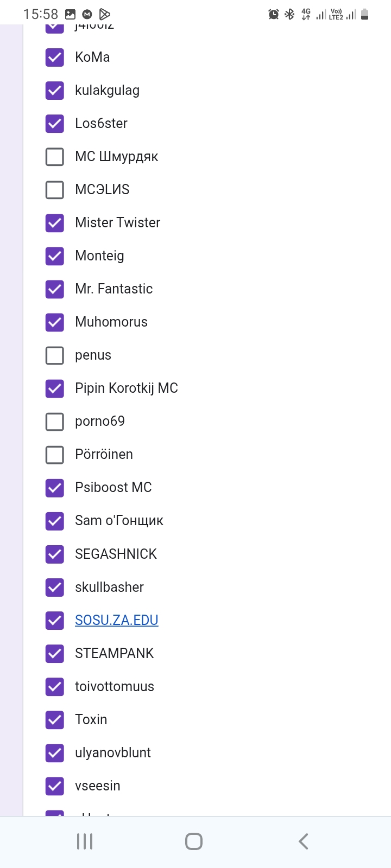Enable the penus checkbox
391x868 pixels.
pyautogui.click(x=55, y=355)
